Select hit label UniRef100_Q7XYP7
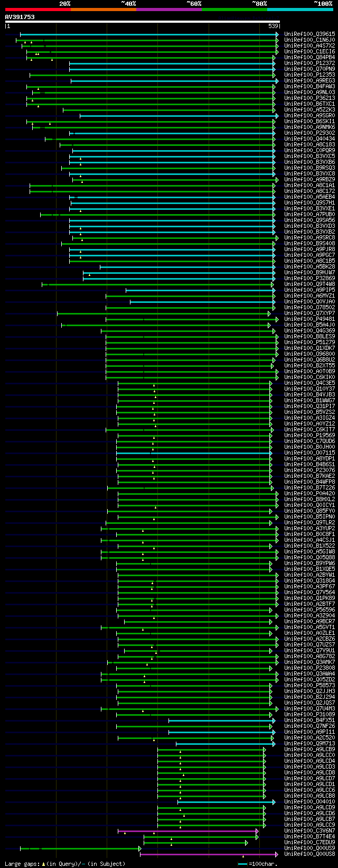Image resolution: width=338 pixels, height=868 pixels. pos(309,313)
